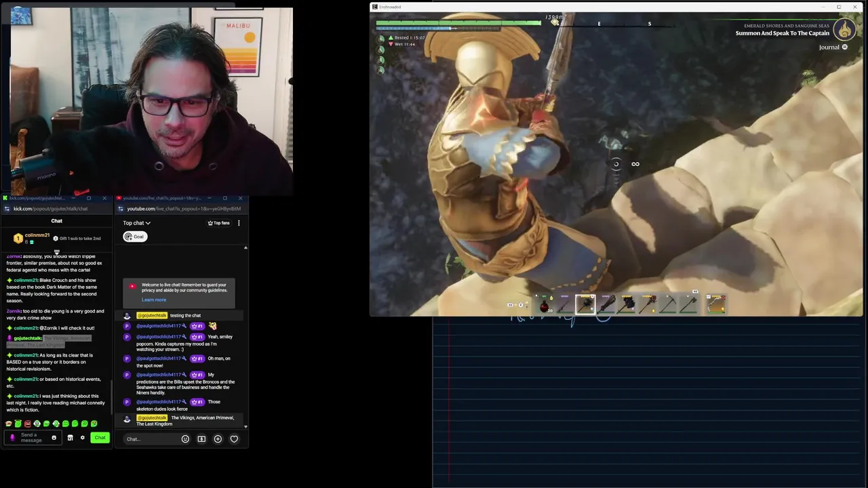Select 'Gift 1 sub to take 2nd' prompt
The height and width of the screenshot is (488, 868).
[x=77, y=239]
